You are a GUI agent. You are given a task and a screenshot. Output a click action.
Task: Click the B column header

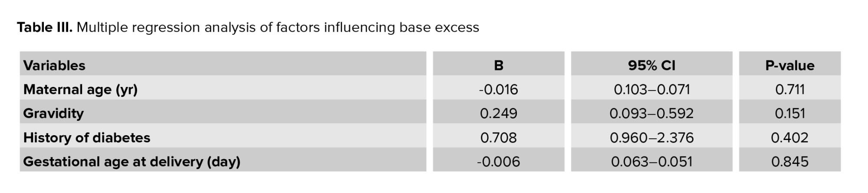pos(499,66)
